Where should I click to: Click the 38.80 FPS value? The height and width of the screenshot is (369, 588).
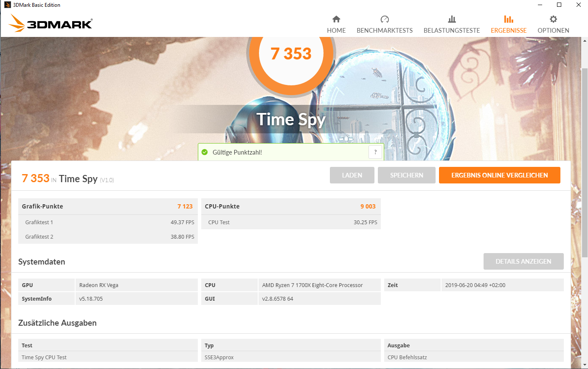pyautogui.click(x=183, y=237)
